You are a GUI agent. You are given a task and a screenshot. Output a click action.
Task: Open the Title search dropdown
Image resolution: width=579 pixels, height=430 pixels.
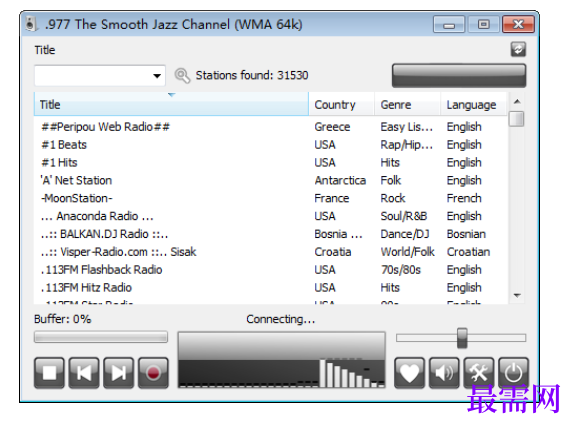[x=157, y=76]
